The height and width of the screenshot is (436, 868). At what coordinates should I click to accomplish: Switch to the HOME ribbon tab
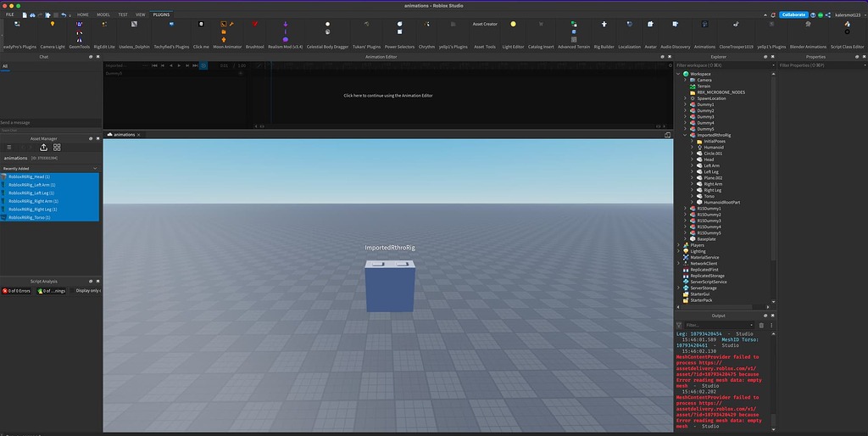(x=83, y=14)
